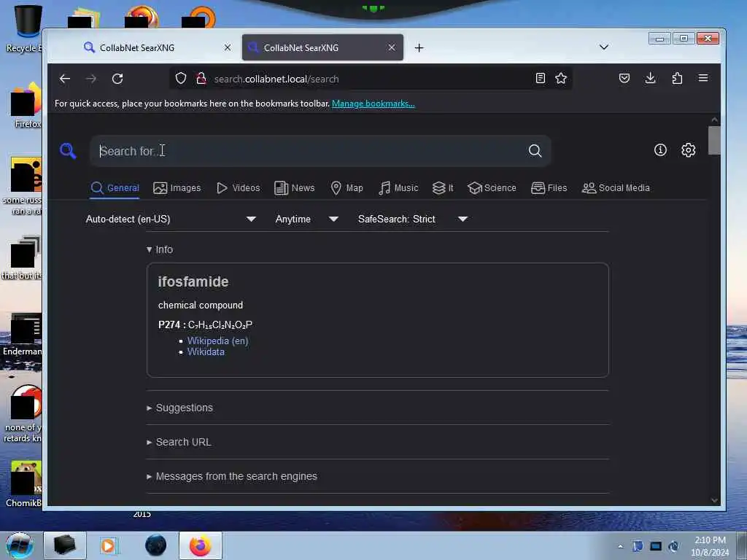Click the page vertical scrollbar thumb

[x=714, y=141]
